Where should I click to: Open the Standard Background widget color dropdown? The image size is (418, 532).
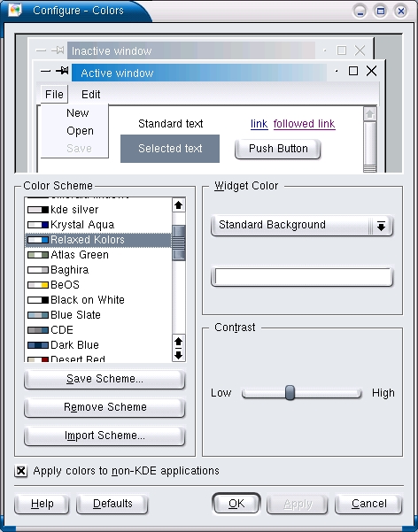click(301, 225)
